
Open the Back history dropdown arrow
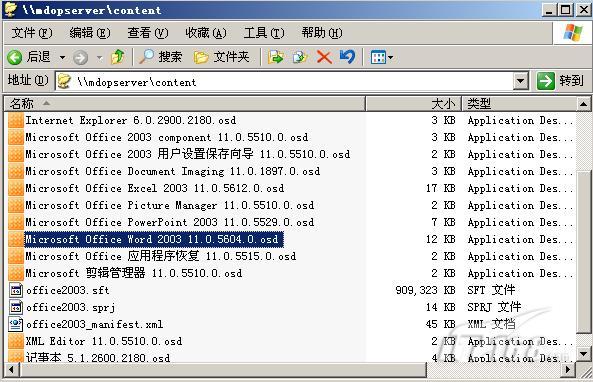[x=62, y=58]
